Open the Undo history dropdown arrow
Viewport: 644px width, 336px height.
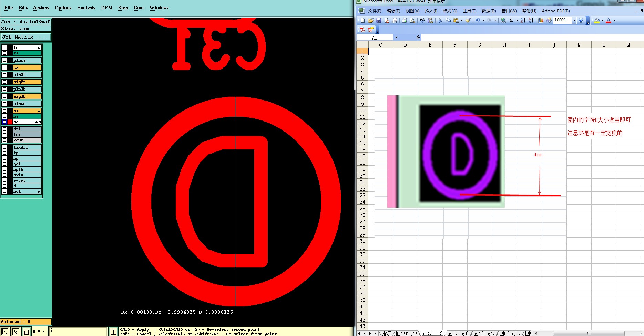click(x=483, y=20)
